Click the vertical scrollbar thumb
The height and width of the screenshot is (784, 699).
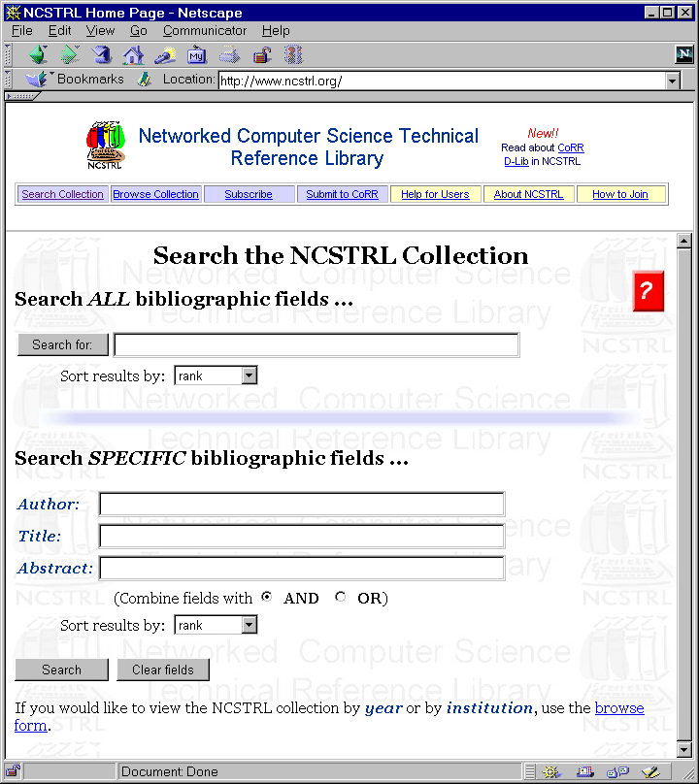click(684, 495)
